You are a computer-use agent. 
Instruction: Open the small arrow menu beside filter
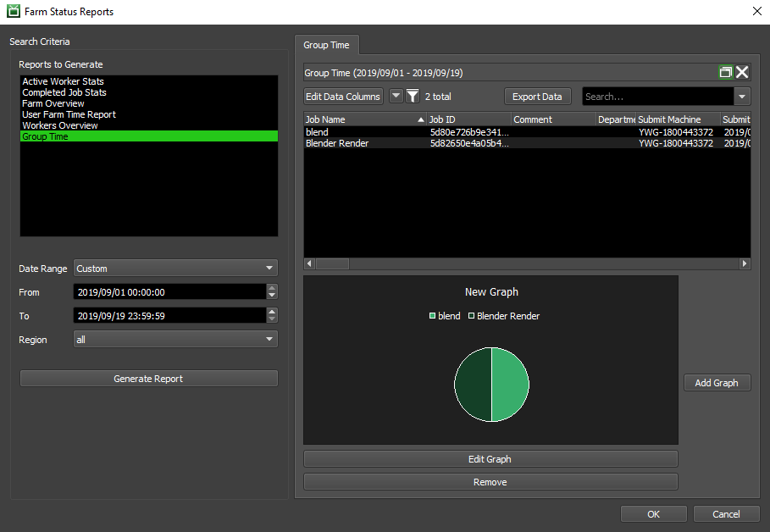pyautogui.click(x=396, y=96)
